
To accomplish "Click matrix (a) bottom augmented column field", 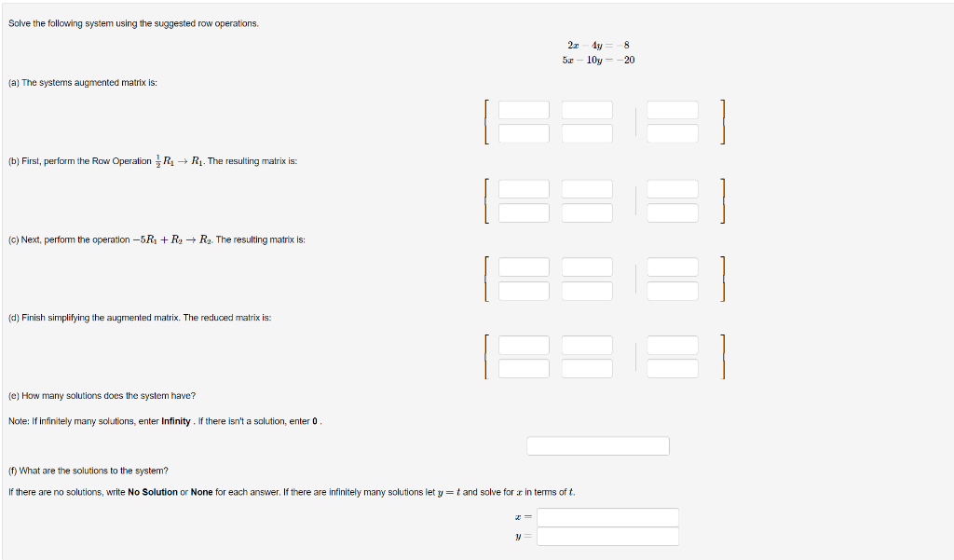I will coord(673,133).
